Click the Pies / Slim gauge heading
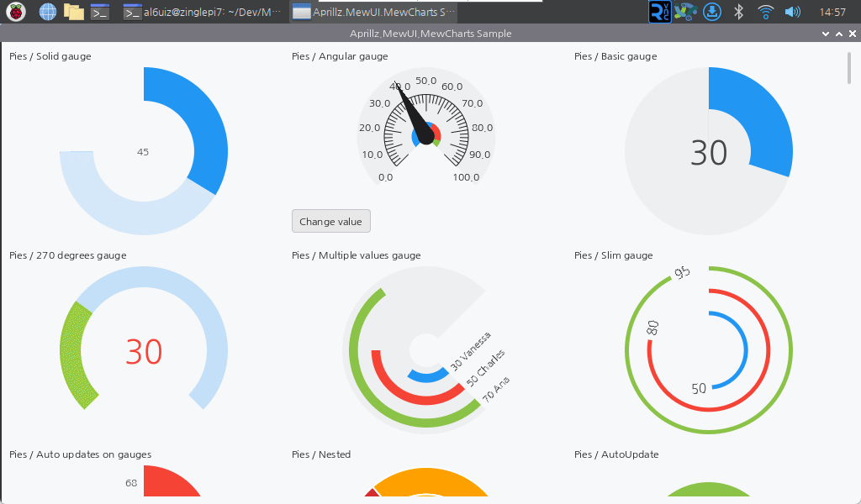861x504 pixels. pos(613,255)
